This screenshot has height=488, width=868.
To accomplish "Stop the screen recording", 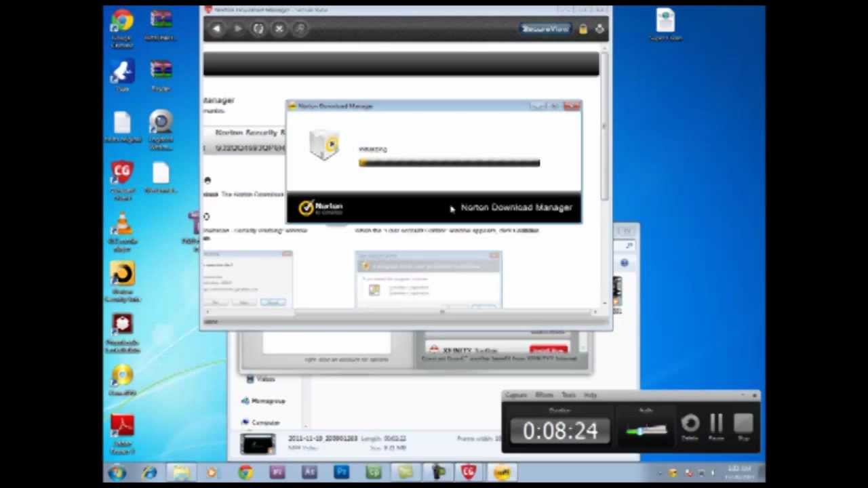I will coord(744,427).
